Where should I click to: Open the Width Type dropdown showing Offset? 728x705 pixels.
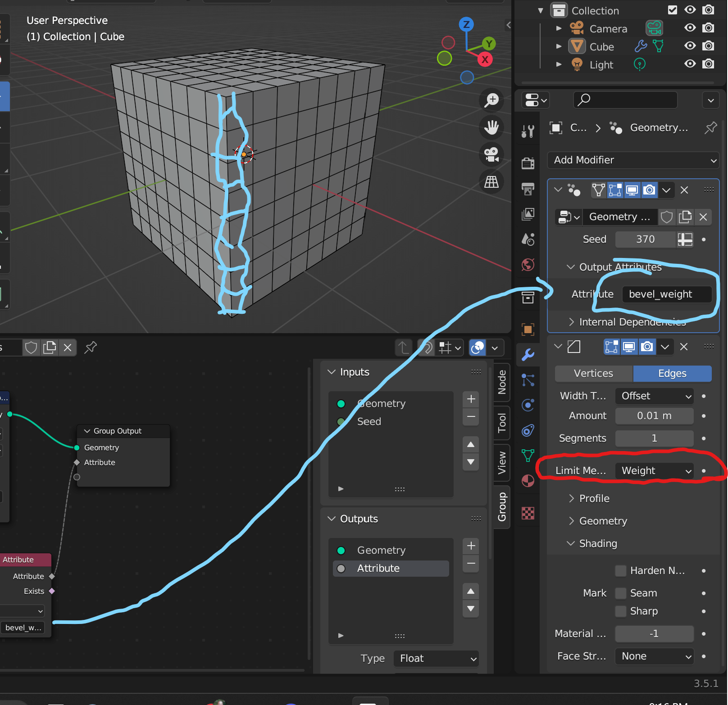pos(654,396)
